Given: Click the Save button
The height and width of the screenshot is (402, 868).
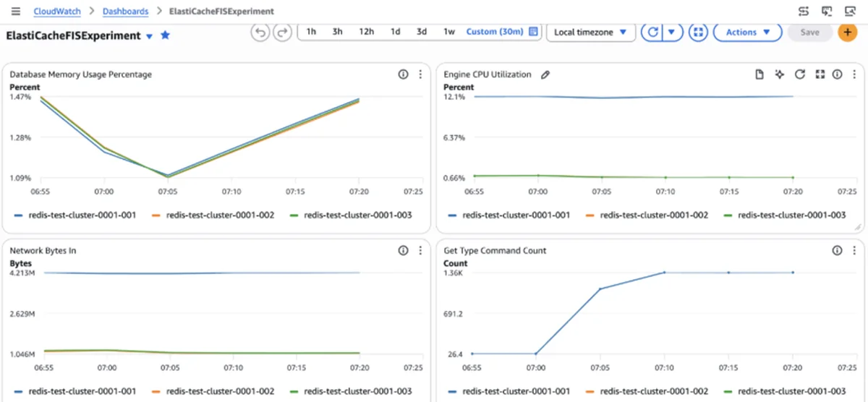Looking at the screenshot, I should [810, 33].
